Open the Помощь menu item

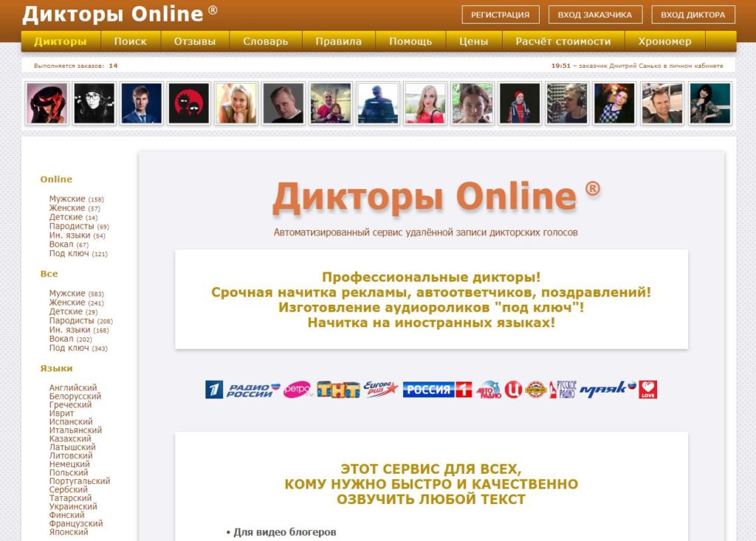[x=410, y=41]
